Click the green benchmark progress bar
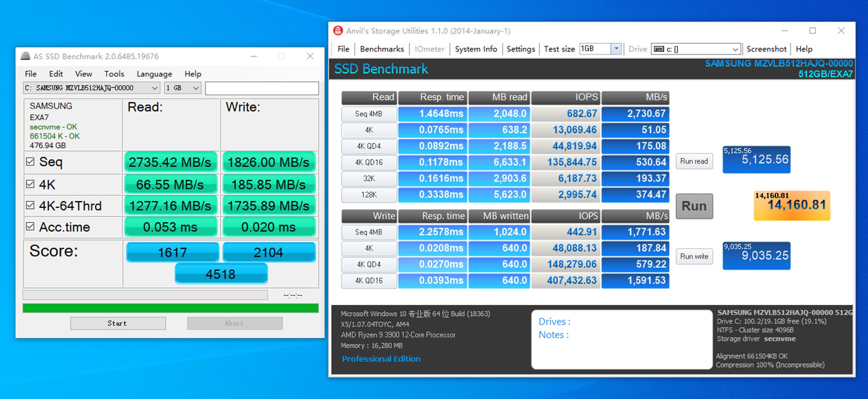This screenshot has height=399, width=868. [170, 308]
